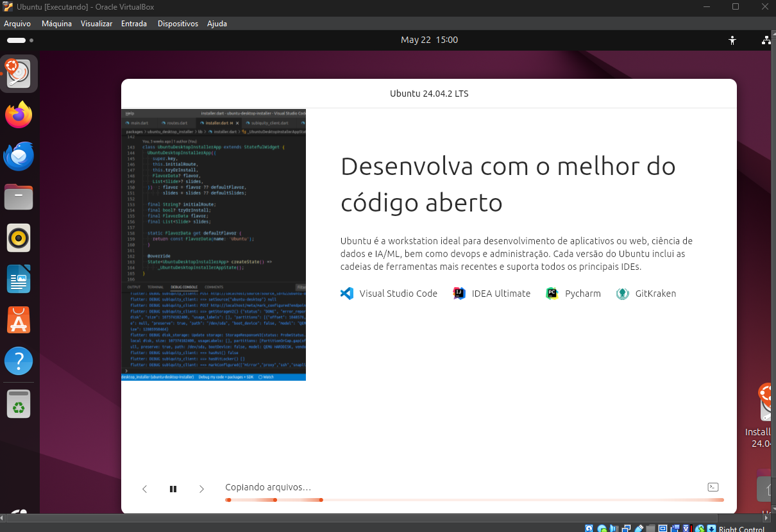Open the Ajuda menu

217,24
